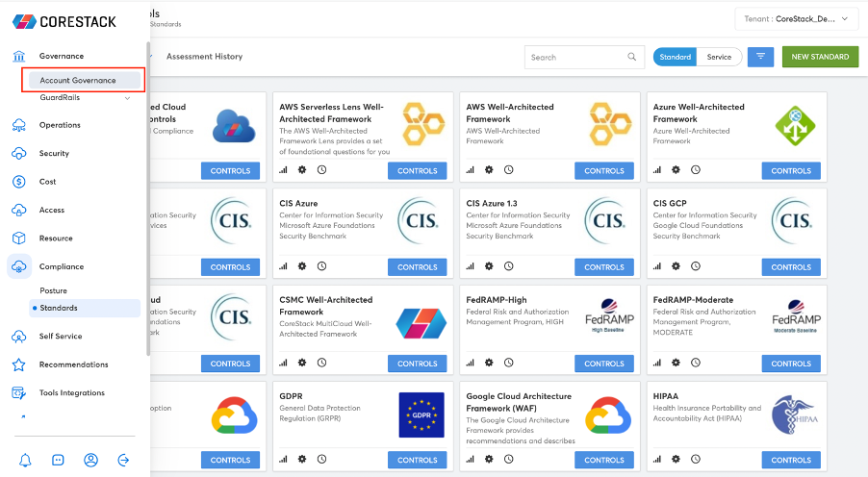Expand the GuardRails submenu chevron
The width and height of the screenshot is (868, 477).
click(127, 98)
